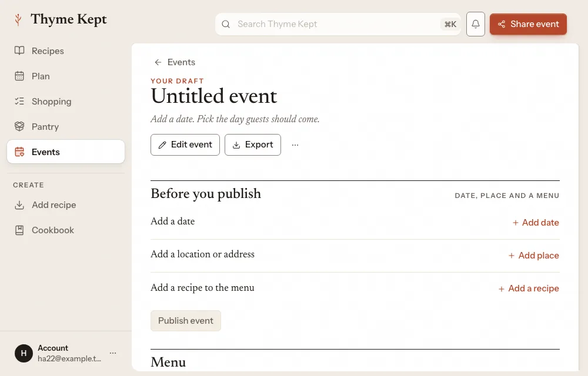
Task: Click 'Add a recipe to the menu' text
Action: (202, 288)
